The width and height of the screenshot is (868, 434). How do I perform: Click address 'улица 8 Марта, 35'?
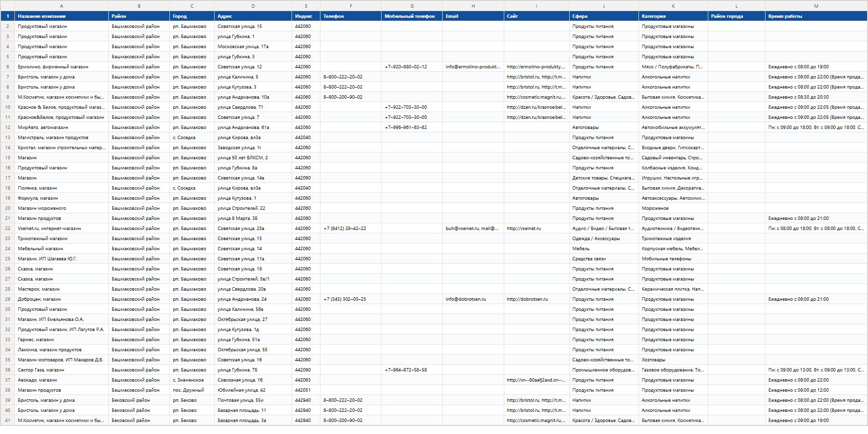[253, 218]
